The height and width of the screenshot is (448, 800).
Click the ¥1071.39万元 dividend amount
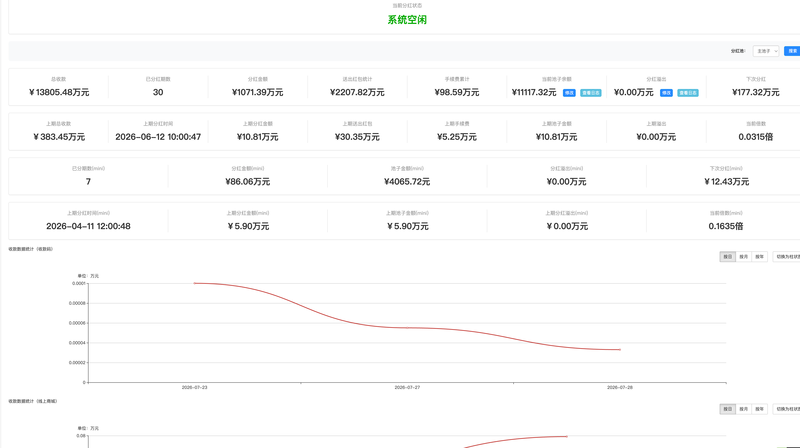click(x=258, y=92)
